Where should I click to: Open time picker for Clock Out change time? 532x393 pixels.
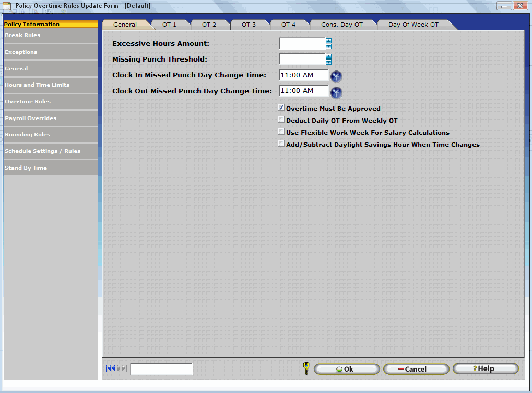tap(336, 93)
